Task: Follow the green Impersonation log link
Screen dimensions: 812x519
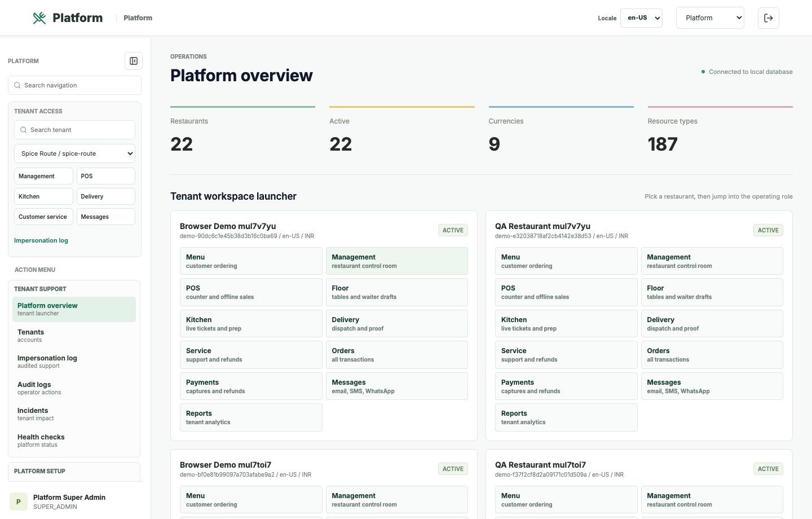Action: coord(41,240)
